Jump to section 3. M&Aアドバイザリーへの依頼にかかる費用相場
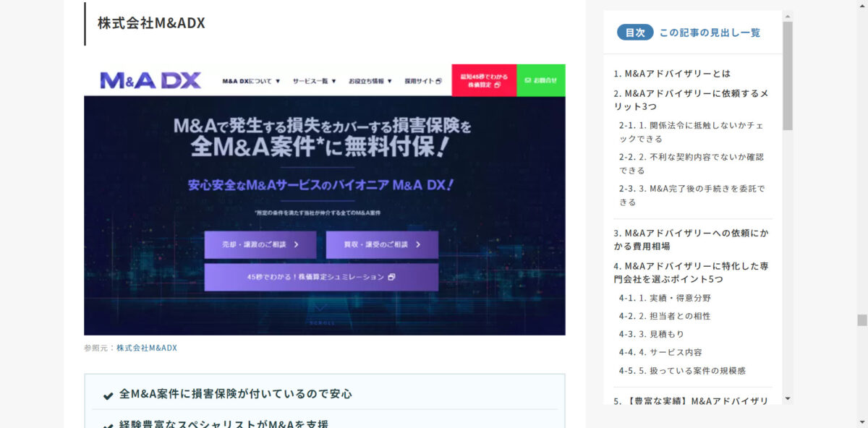 click(691, 239)
